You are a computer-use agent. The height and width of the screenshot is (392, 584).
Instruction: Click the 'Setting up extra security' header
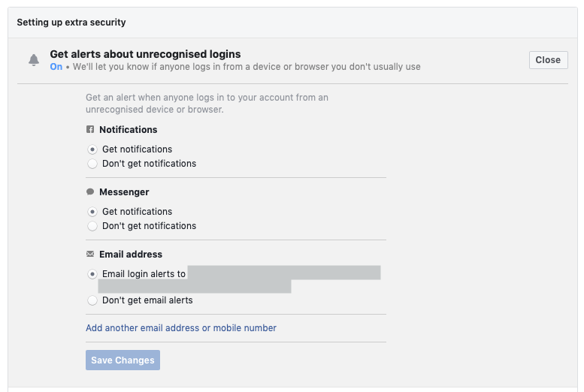[x=71, y=23]
